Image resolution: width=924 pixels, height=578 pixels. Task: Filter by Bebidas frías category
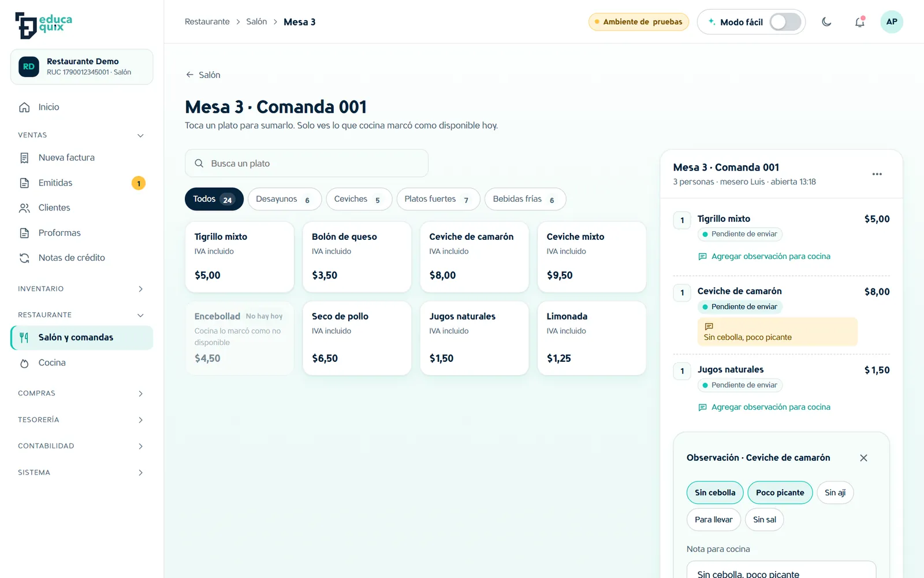tap(526, 199)
